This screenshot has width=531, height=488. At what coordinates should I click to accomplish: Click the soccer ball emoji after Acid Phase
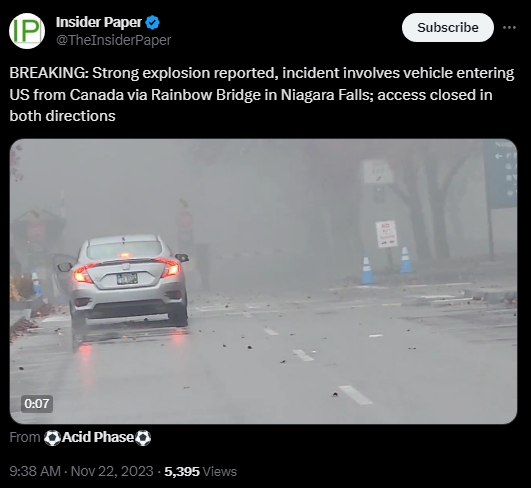[143, 438]
